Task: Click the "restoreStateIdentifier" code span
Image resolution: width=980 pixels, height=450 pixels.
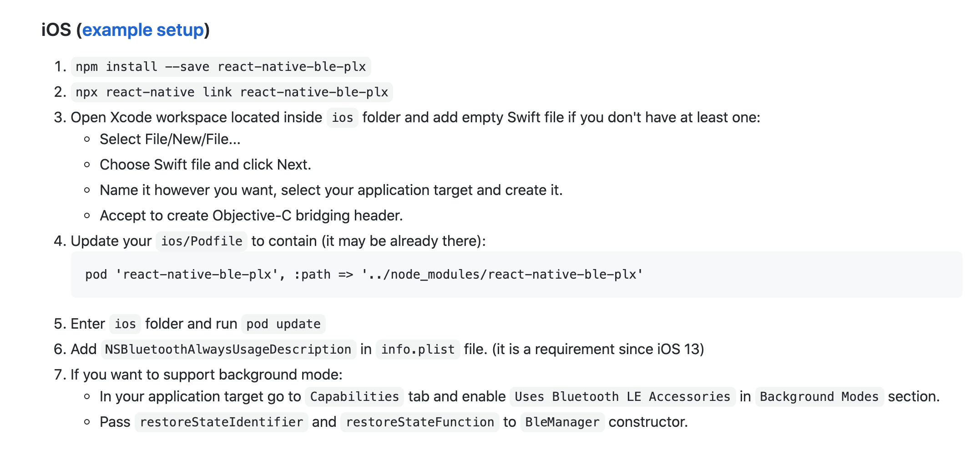Action: pyautogui.click(x=221, y=422)
